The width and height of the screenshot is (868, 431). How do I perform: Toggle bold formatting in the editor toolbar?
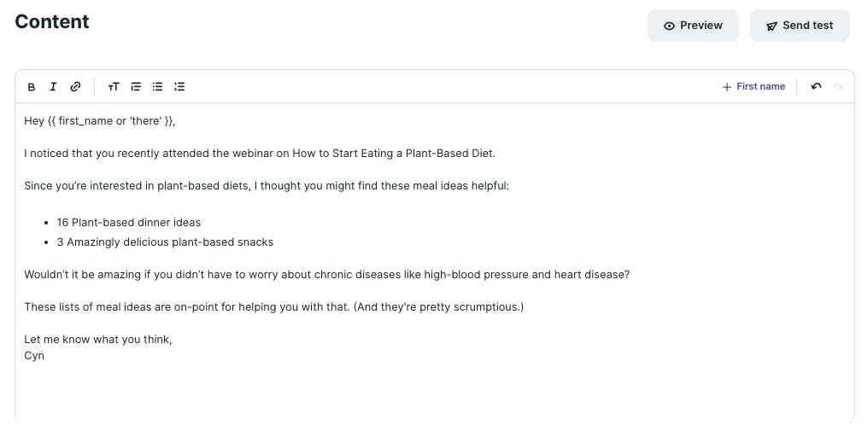pos(32,87)
